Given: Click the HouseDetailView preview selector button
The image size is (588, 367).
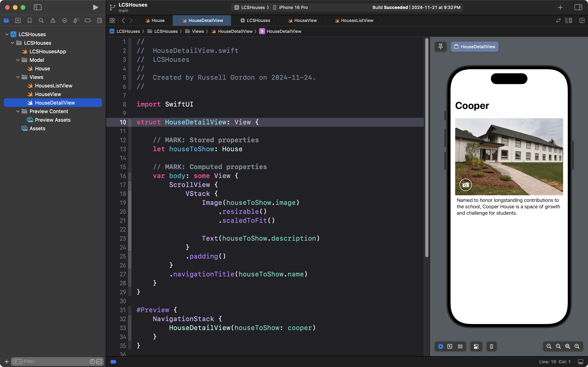Looking at the screenshot, I should click(x=474, y=47).
